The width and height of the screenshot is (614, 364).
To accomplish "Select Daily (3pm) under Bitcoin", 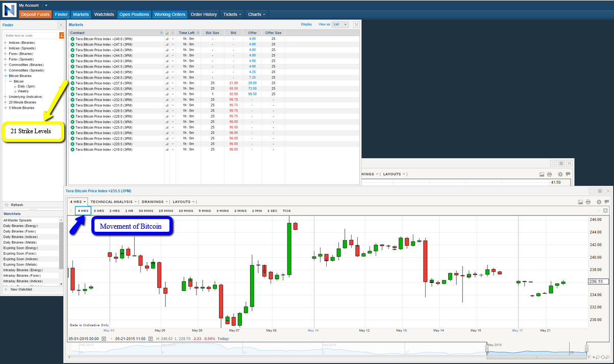I will [x=27, y=86].
